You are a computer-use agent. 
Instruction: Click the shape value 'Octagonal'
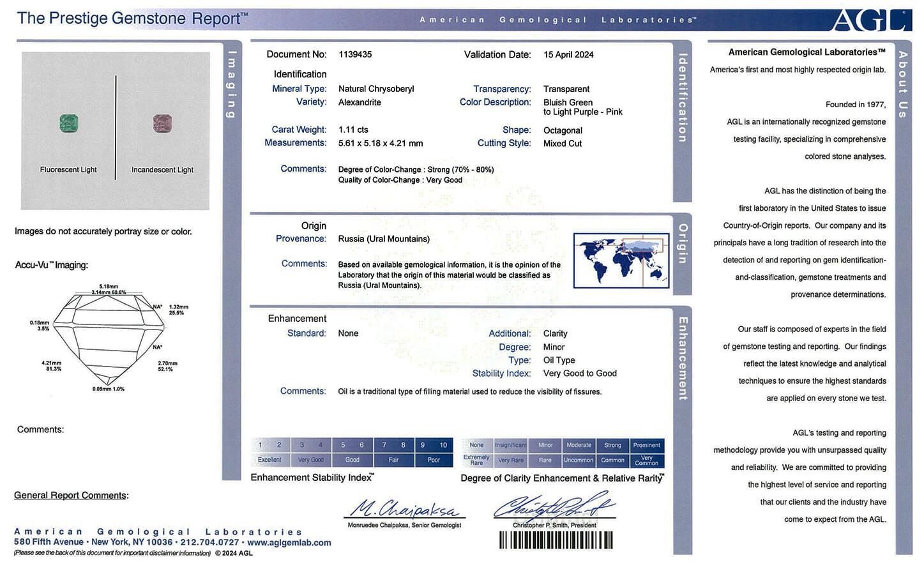(563, 130)
